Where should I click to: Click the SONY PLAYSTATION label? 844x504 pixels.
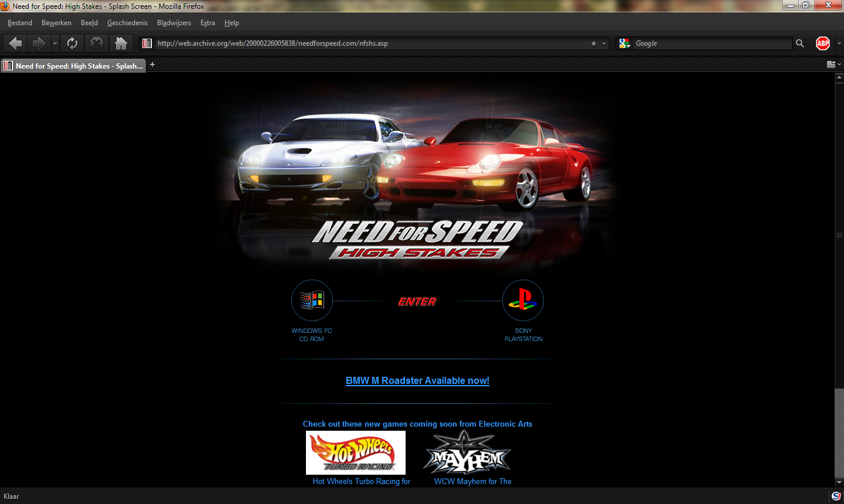tap(523, 335)
